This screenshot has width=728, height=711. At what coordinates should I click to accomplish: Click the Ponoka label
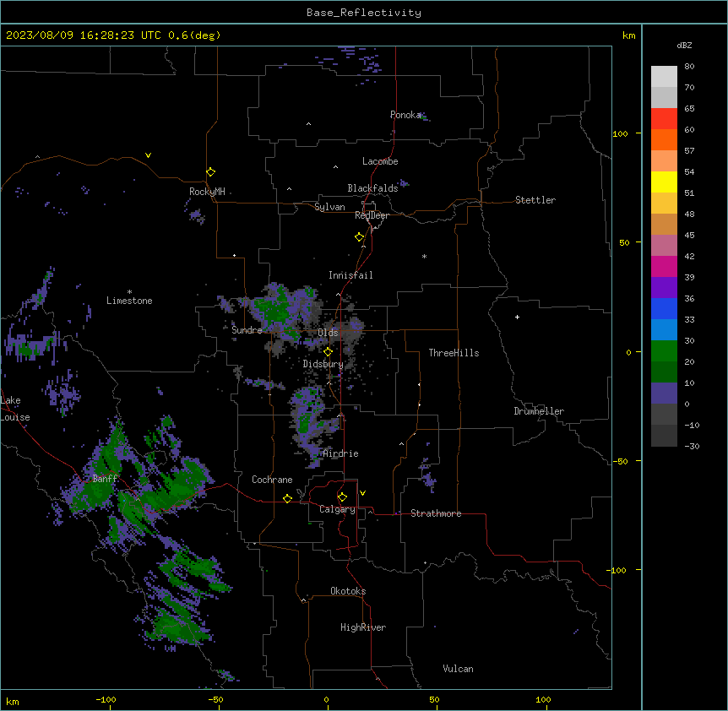405,115
